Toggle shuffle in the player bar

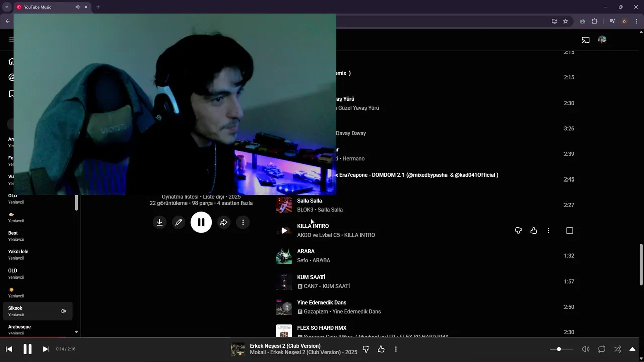(618, 349)
